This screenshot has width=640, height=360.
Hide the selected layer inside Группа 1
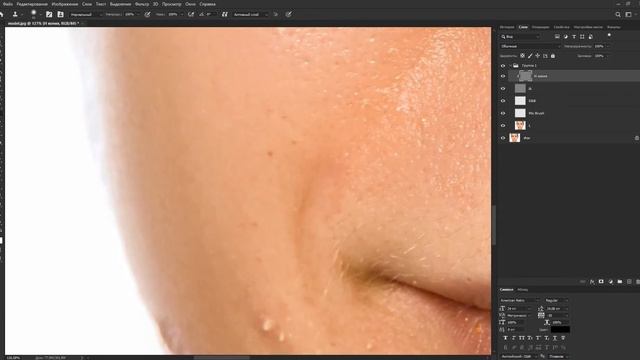pos(503,76)
